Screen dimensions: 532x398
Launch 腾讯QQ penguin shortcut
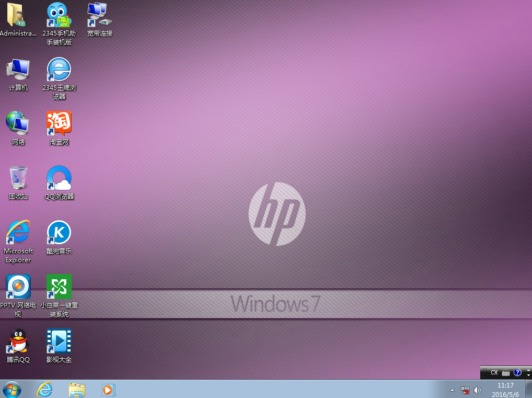click(x=18, y=346)
